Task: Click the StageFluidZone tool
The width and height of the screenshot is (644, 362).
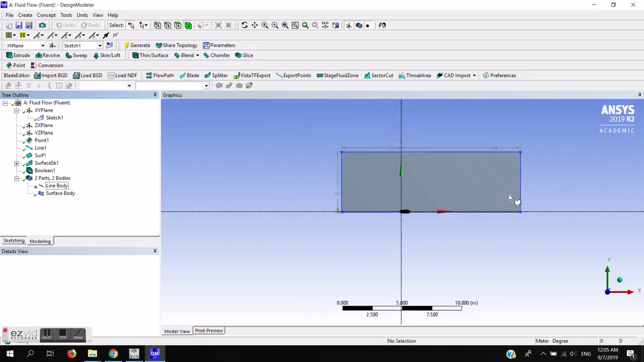Action: 338,75
